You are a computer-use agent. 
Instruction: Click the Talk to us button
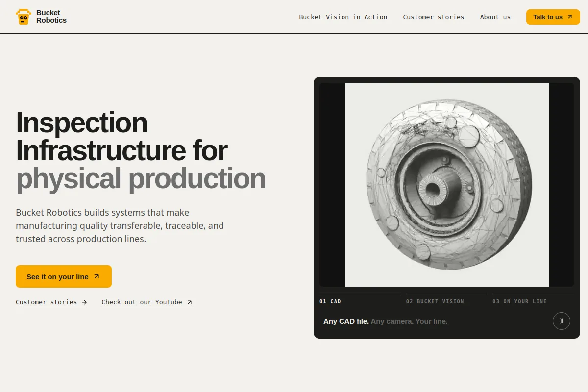click(x=553, y=17)
